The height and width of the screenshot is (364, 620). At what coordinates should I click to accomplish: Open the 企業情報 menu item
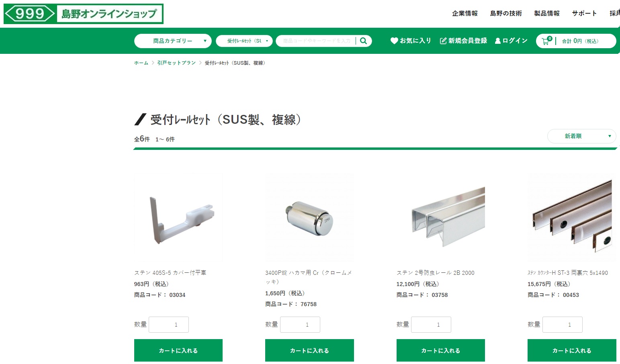click(x=465, y=13)
